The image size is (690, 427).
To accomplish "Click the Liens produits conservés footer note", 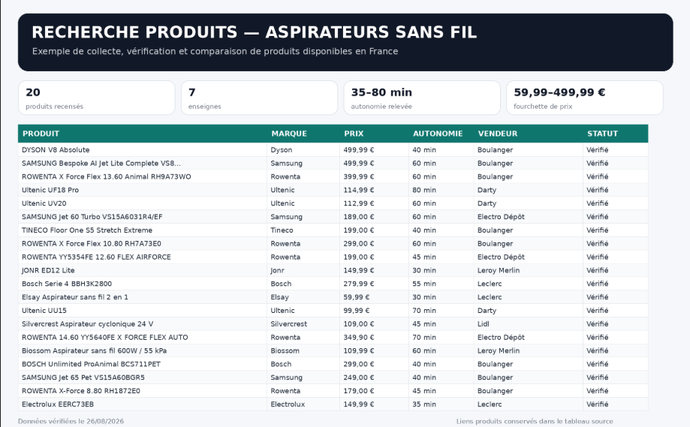I will click(x=534, y=421).
